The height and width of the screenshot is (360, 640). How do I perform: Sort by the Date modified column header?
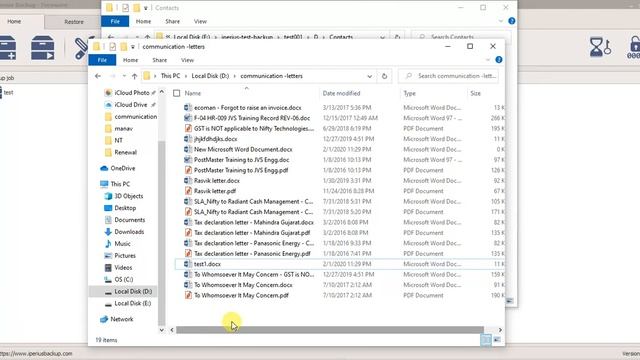click(x=341, y=93)
